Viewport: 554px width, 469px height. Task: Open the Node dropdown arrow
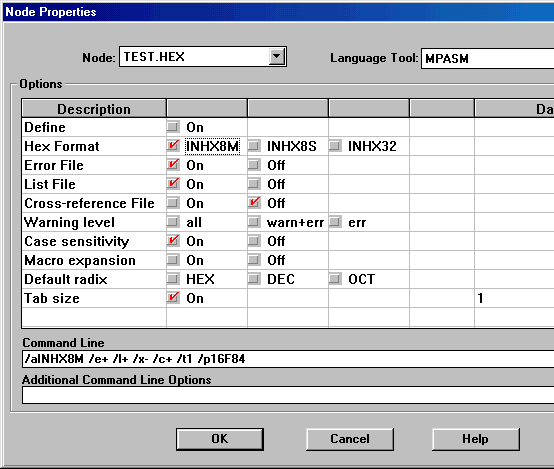[x=277, y=57]
